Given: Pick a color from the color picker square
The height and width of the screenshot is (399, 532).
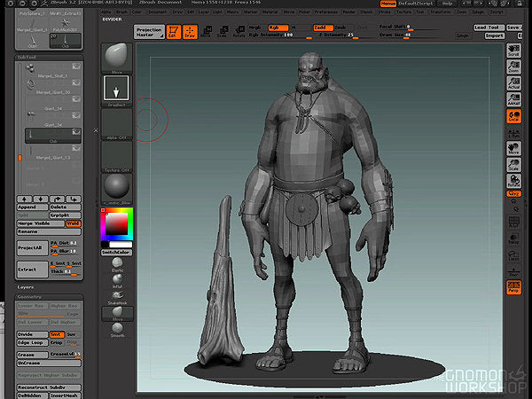Looking at the screenshot, I should pyautogui.click(x=116, y=225).
